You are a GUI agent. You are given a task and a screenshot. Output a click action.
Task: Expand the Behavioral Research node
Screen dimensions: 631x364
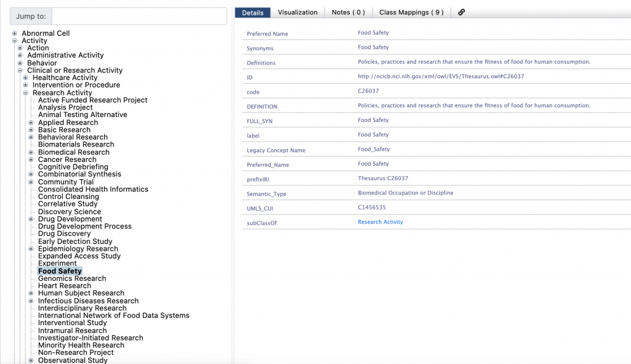click(x=31, y=137)
